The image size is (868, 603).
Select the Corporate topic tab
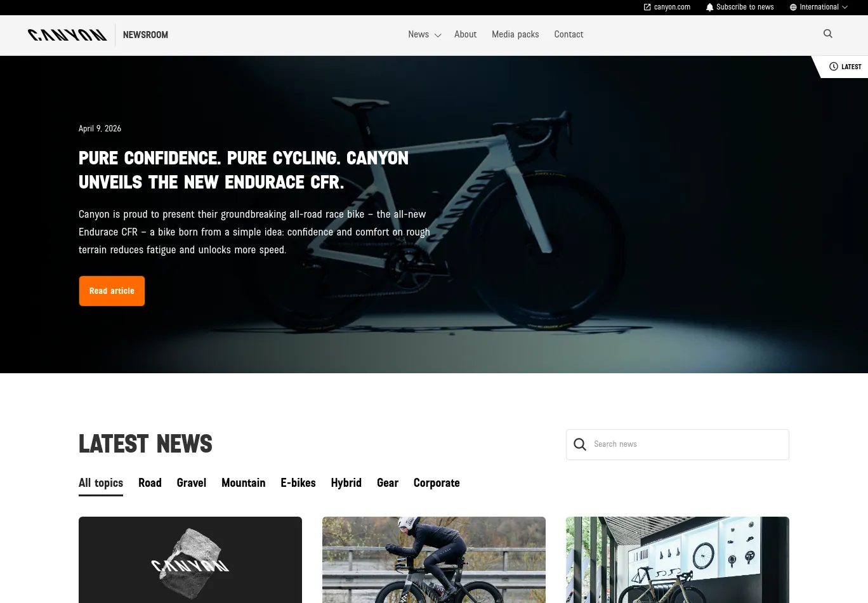point(437,483)
